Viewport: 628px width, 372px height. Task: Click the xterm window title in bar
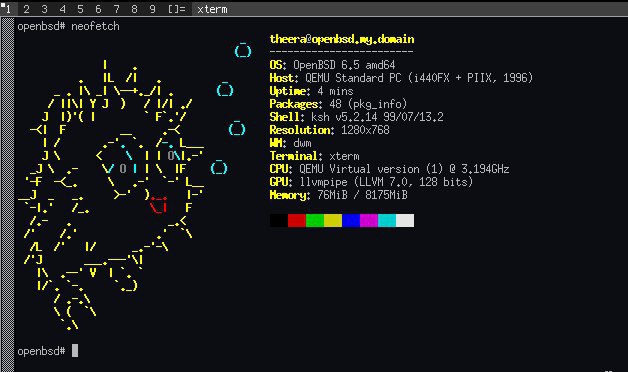[212, 9]
